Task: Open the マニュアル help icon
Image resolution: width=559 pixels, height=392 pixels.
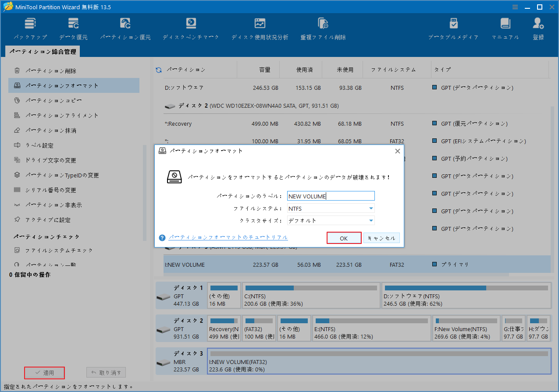Action: coord(505,27)
